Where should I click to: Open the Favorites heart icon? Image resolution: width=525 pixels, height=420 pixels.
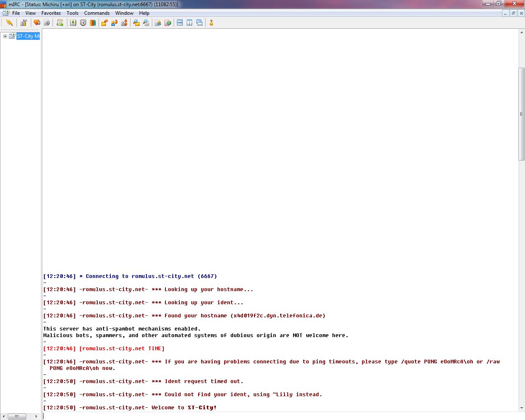point(37,23)
